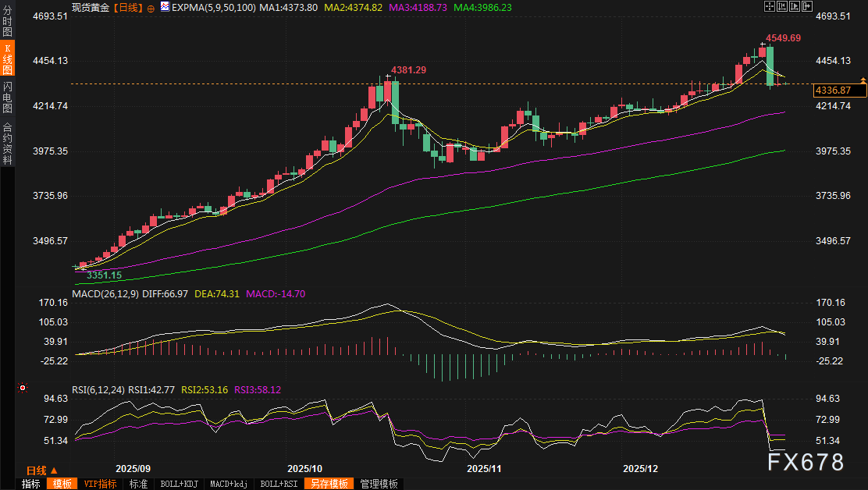Click the crosshair cursor icon at top right
Viewport: 868px width, 490px height.
pos(770,6)
